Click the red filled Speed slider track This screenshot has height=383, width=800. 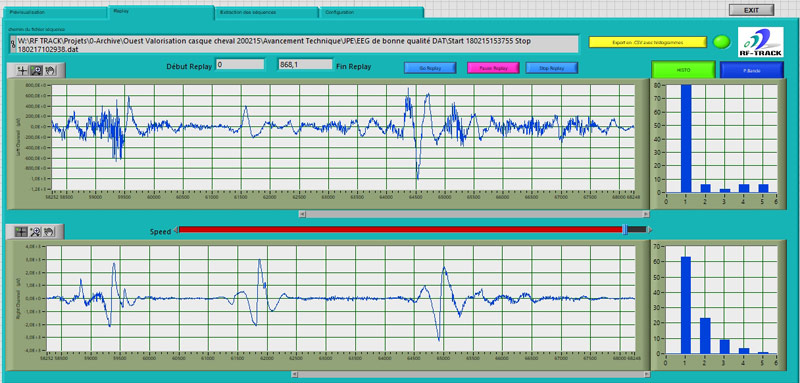point(401,230)
